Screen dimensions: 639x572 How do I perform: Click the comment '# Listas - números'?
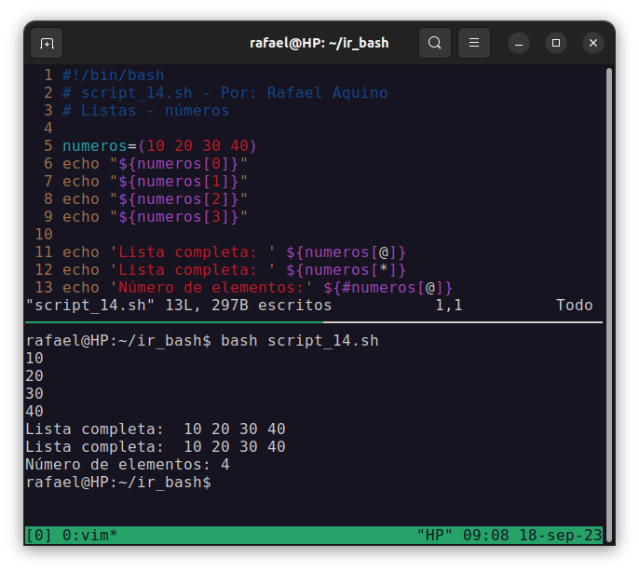click(145, 110)
